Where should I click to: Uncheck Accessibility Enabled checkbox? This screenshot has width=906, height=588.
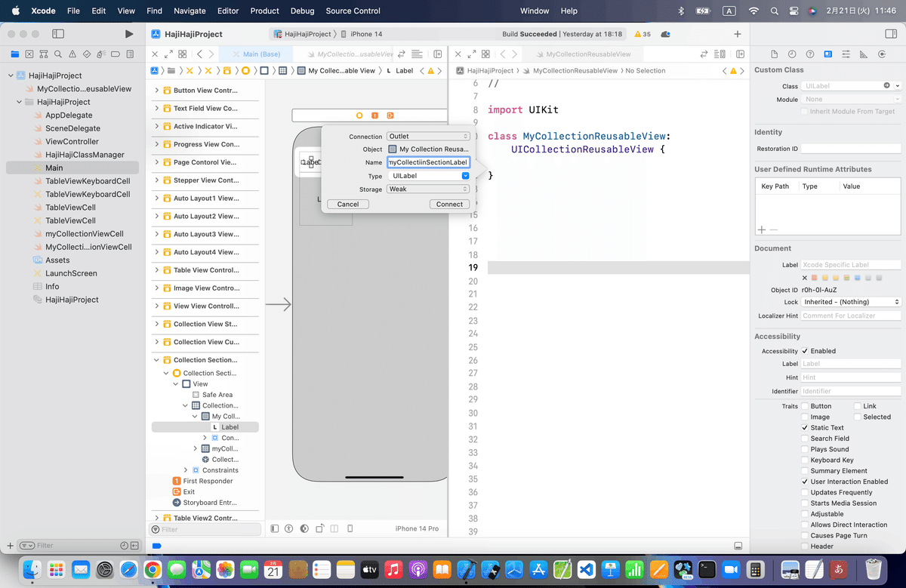805,351
